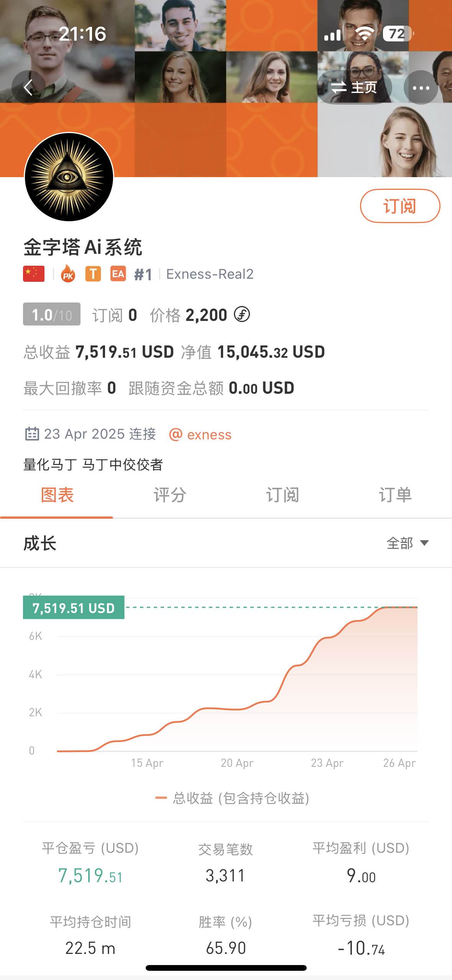The height and width of the screenshot is (980, 452).
Task: Tap the 总收益 chart legend item
Action: pos(232,798)
